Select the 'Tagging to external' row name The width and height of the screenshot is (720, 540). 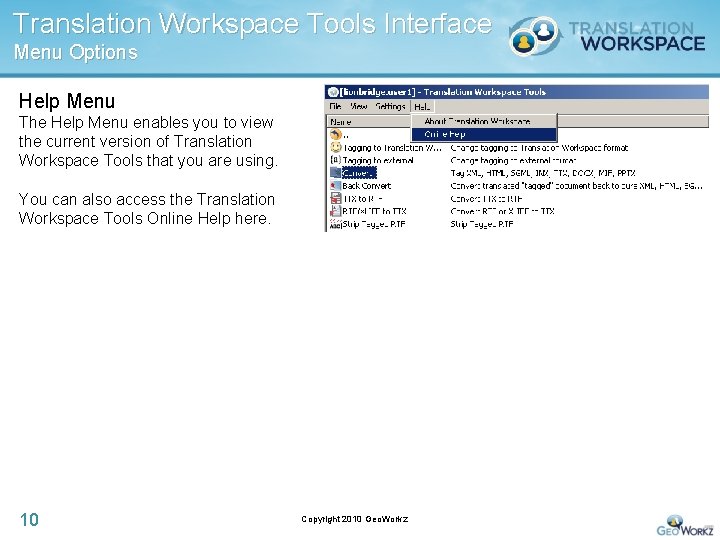[378, 160]
